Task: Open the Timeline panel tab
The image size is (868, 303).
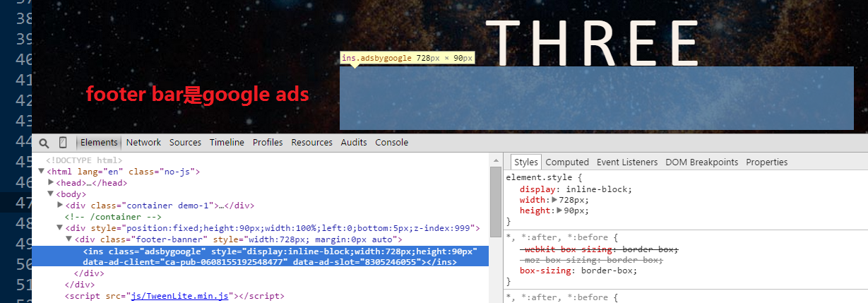Action: point(227,143)
